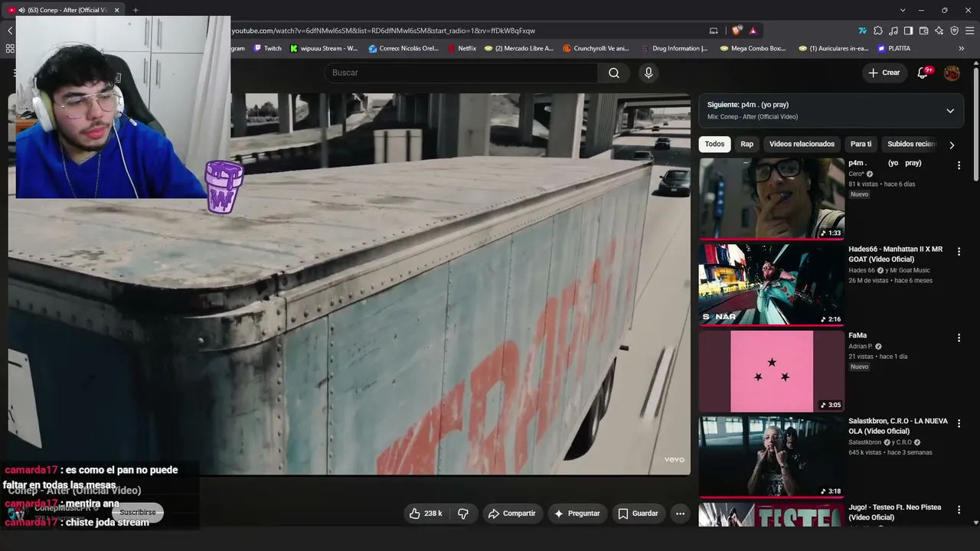Open a new browser tab
The width and height of the screenshot is (980, 551).
pos(136,10)
